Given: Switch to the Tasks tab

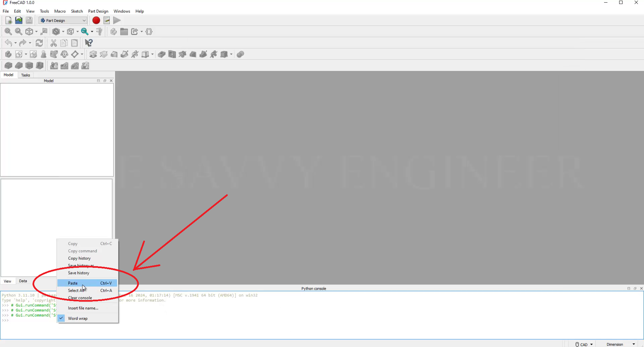Looking at the screenshot, I should pyautogui.click(x=25, y=75).
